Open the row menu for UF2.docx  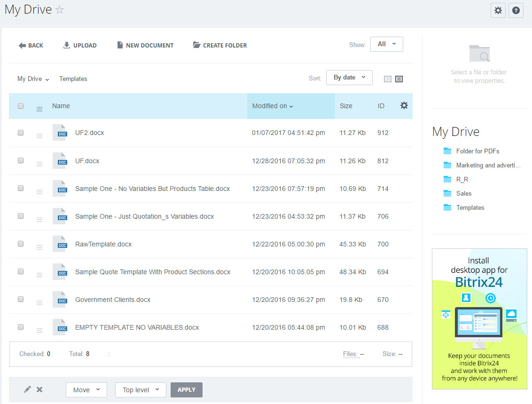click(39, 136)
